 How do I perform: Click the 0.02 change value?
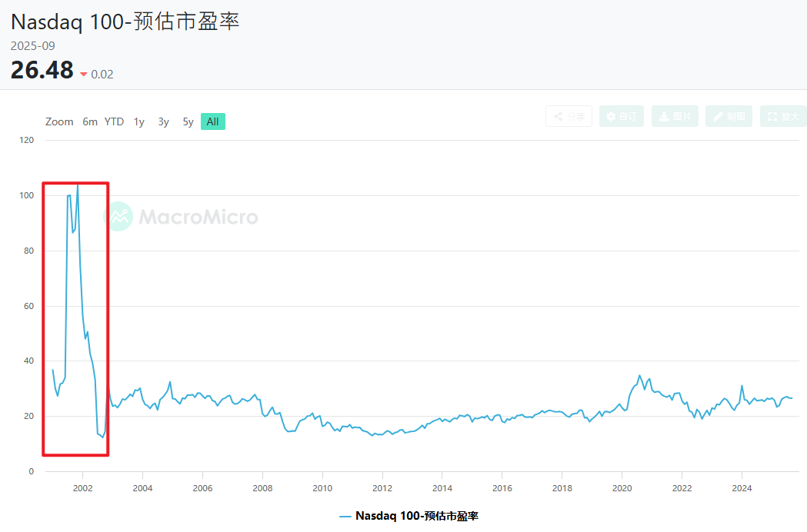102,75
